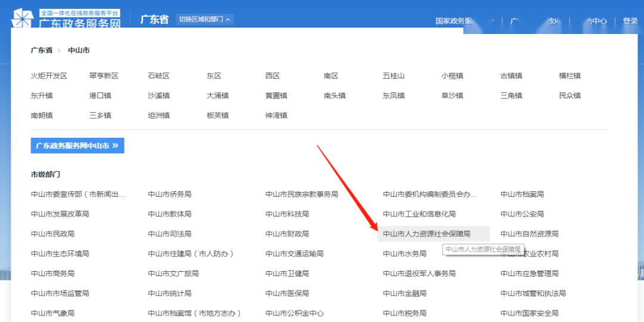The image size is (644, 322).
Task: Select 小榄镇 town
Action: click(x=452, y=76)
